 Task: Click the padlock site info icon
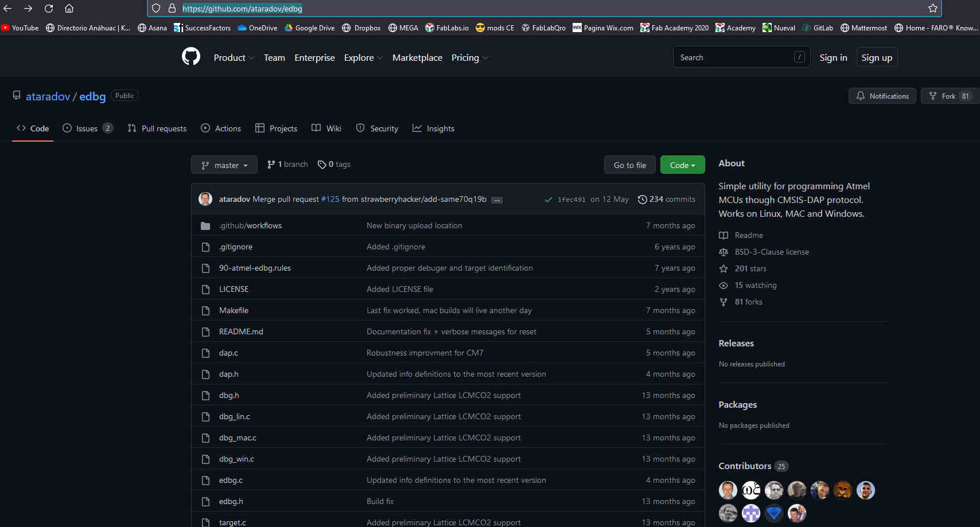point(172,9)
